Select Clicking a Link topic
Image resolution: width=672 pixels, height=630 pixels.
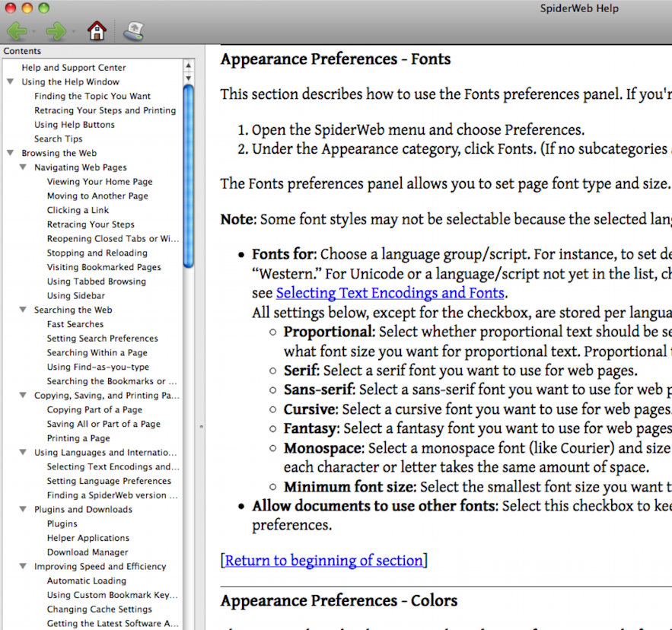pos(78,210)
